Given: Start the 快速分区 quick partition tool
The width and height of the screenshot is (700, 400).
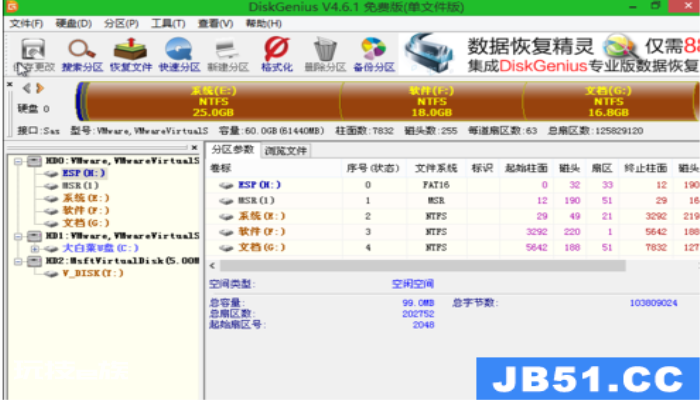Looking at the screenshot, I should pos(179,54).
